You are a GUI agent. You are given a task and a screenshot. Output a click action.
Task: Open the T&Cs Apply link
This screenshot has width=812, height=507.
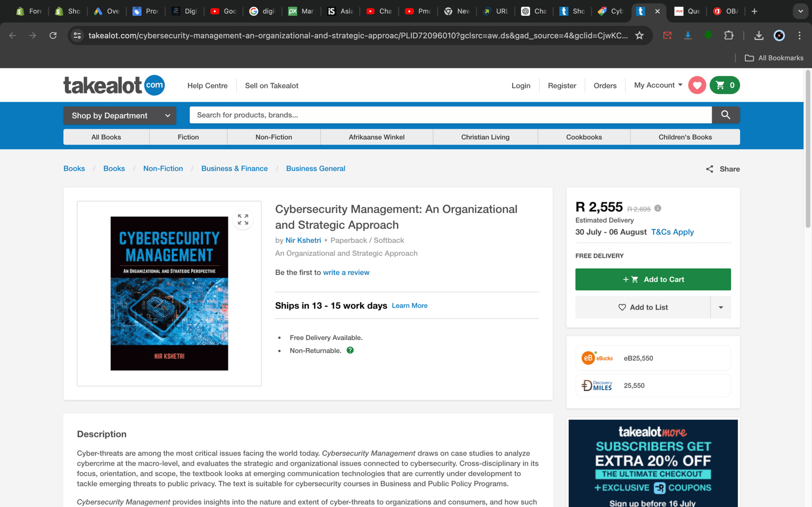[x=672, y=232]
